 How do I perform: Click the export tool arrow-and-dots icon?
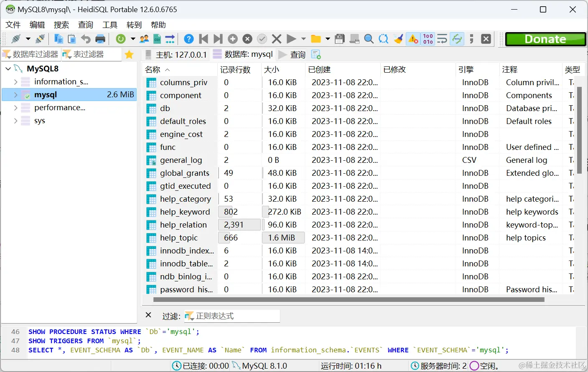coord(170,39)
